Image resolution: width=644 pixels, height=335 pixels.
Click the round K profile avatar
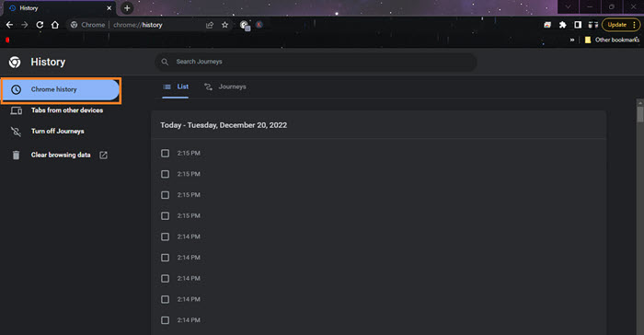(259, 25)
